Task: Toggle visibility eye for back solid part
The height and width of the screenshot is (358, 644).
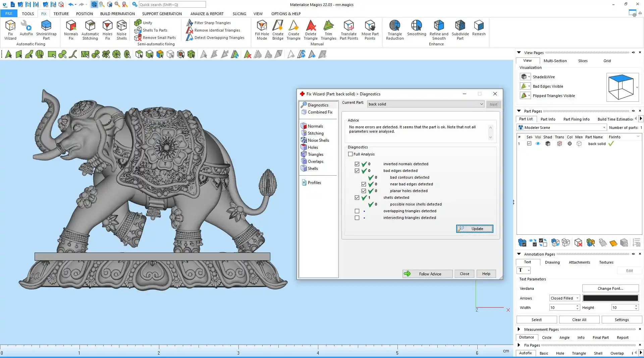Action: tap(538, 144)
